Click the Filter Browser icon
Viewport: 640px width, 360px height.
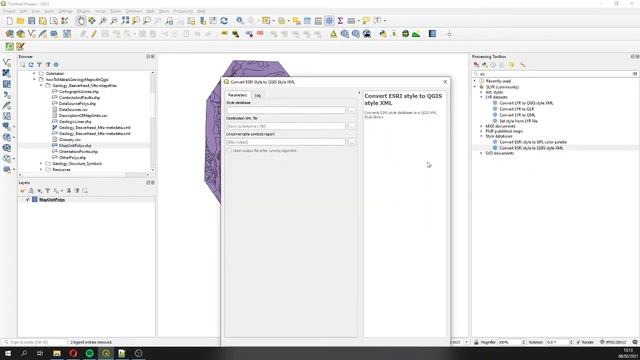[39, 65]
